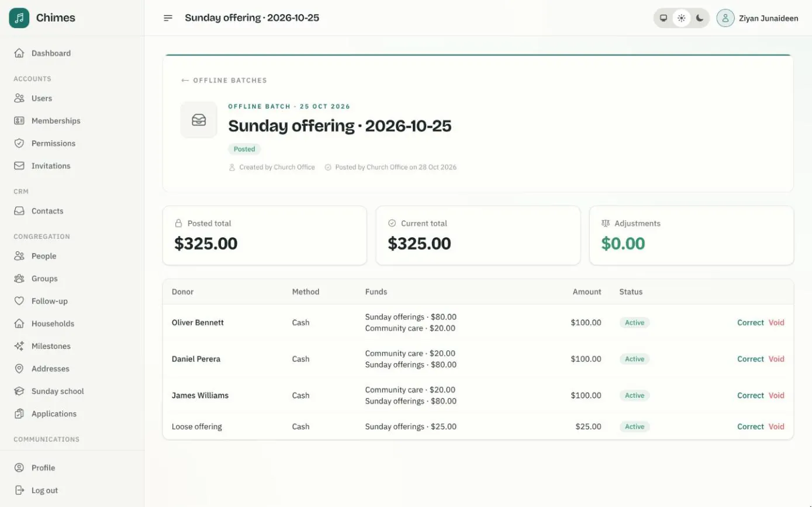The height and width of the screenshot is (507, 812).
Task: Select the light theme sun toggle
Action: [682, 18]
